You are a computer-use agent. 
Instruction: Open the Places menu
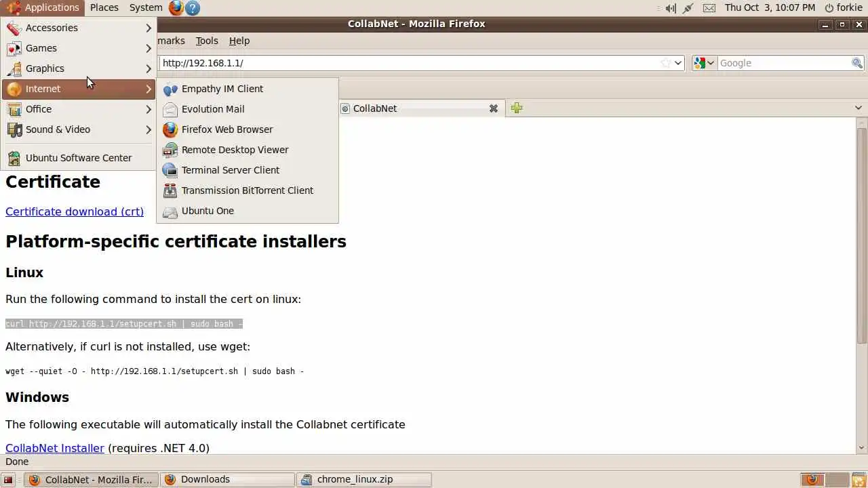pos(104,7)
